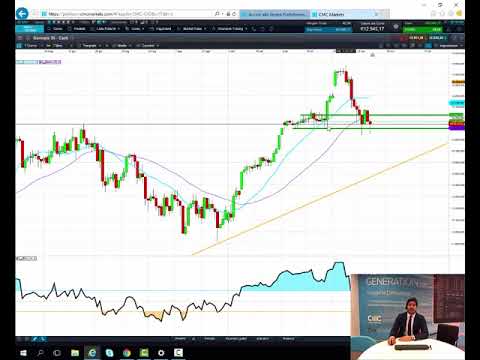Expand the Market Pulse dropdown

click(x=192, y=29)
